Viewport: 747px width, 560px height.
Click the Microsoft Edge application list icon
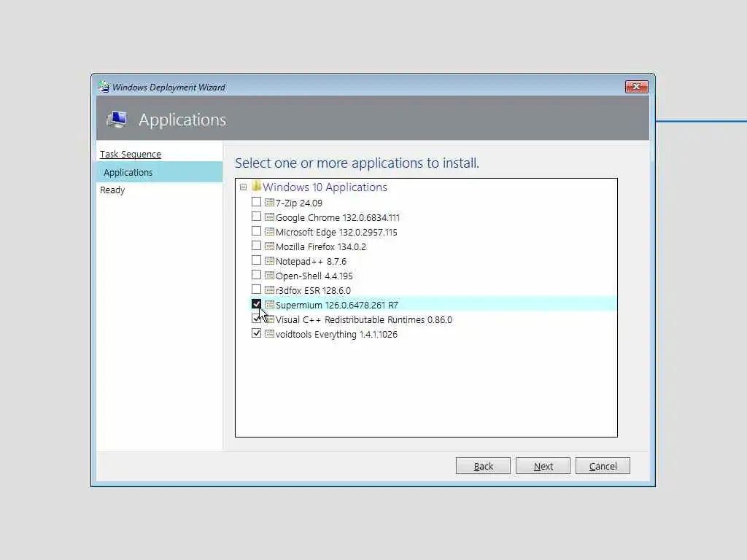(x=269, y=232)
